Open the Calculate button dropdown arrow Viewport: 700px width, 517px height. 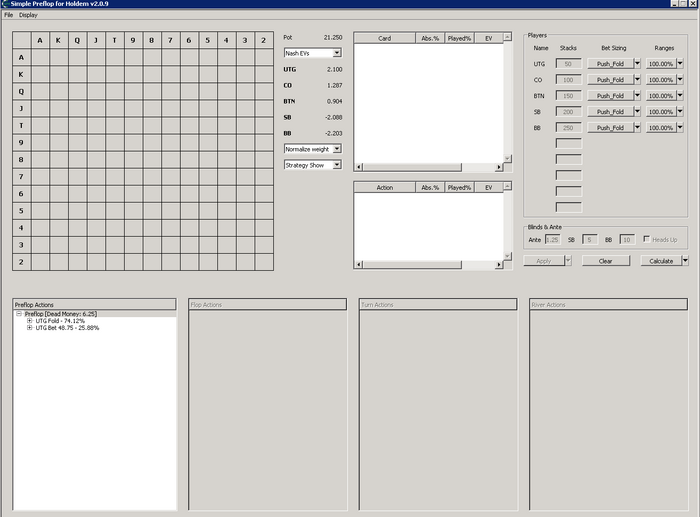(x=685, y=261)
